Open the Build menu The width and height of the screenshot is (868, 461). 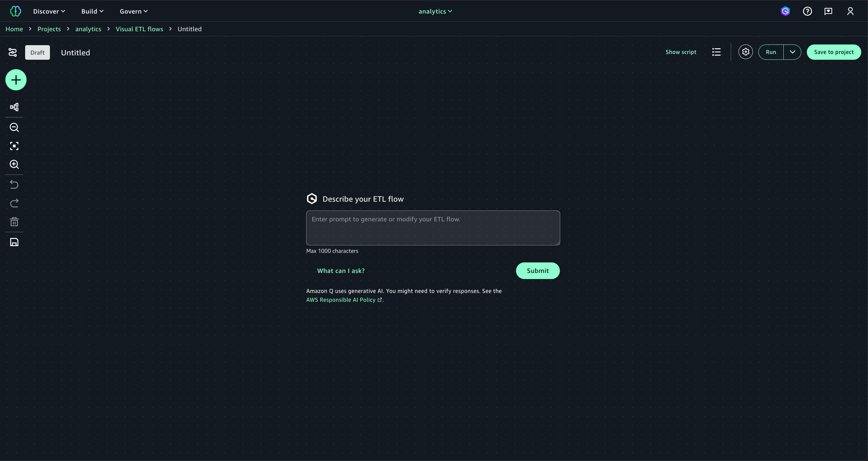tap(92, 11)
